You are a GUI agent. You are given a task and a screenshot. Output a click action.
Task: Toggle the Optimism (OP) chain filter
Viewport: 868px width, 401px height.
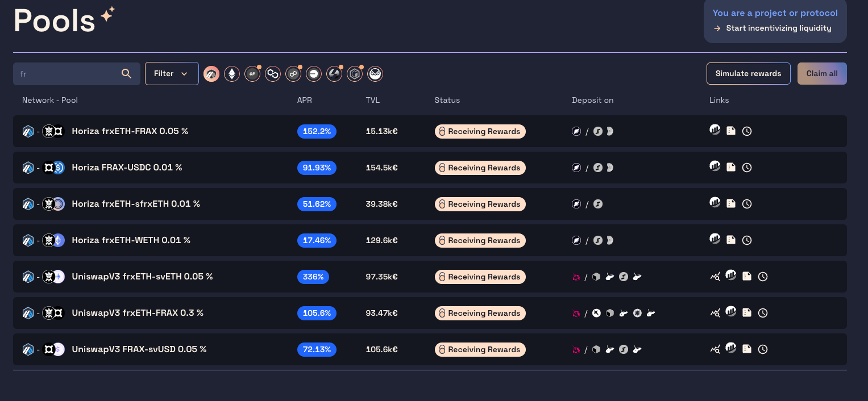252,74
